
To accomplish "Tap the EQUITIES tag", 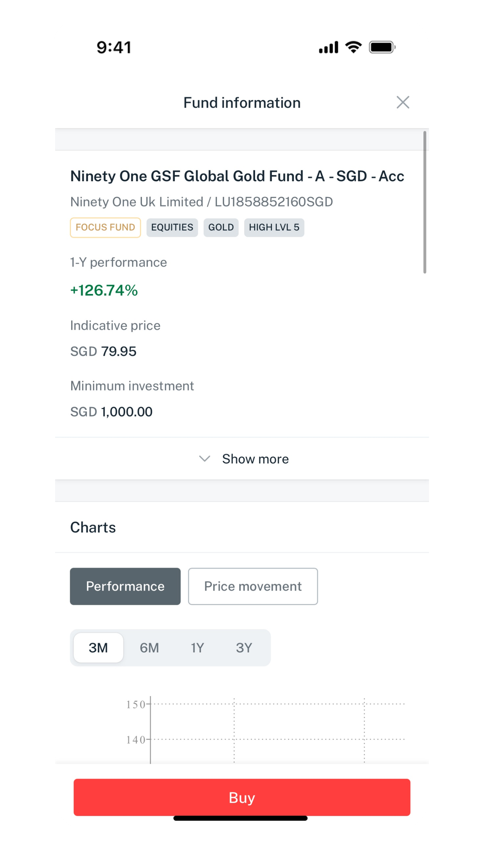I will [172, 228].
